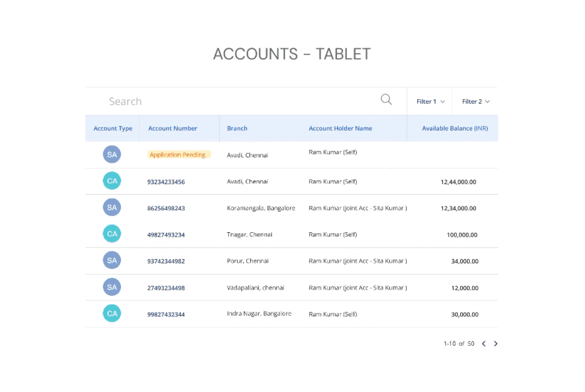Click the Application Pending badge
Image resolution: width=585 pixels, height=392 pixels.
179,154
